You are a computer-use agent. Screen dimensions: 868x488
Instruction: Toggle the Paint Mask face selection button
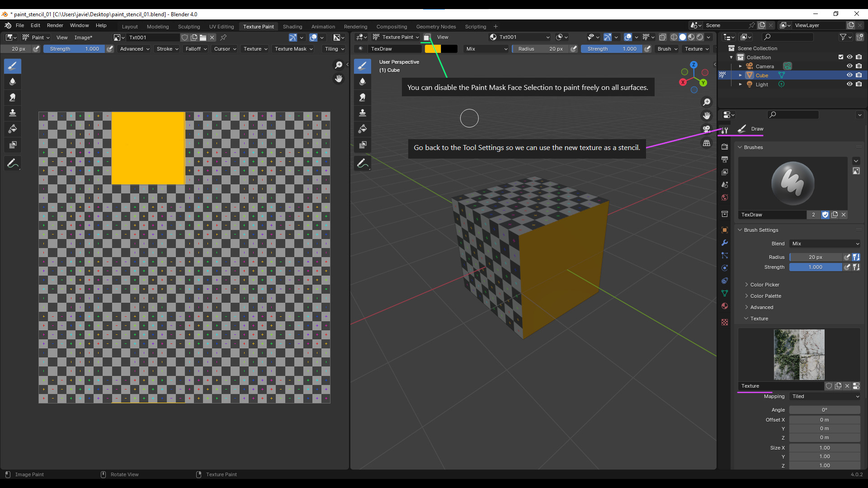click(426, 37)
